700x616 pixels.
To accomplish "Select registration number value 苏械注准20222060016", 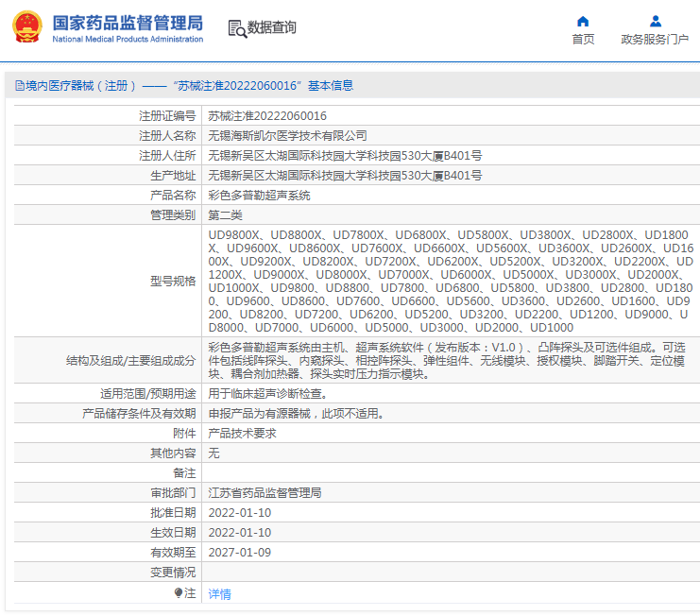I will pyautogui.click(x=267, y=116).
